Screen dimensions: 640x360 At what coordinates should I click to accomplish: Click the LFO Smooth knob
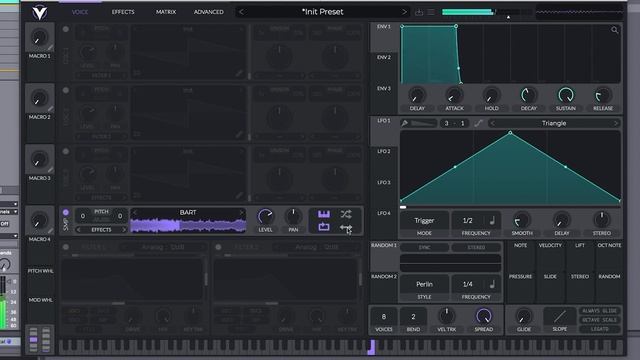[x=522, y=220]
